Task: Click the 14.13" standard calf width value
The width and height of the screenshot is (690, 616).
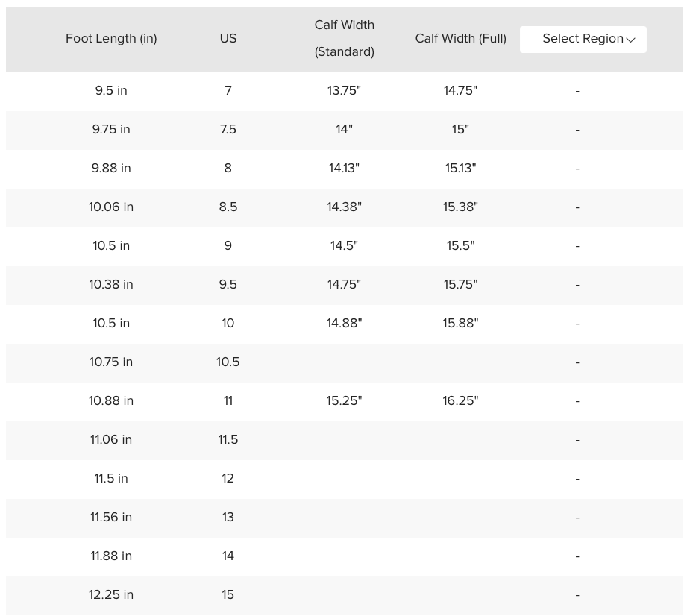Action: pos(344,169)
